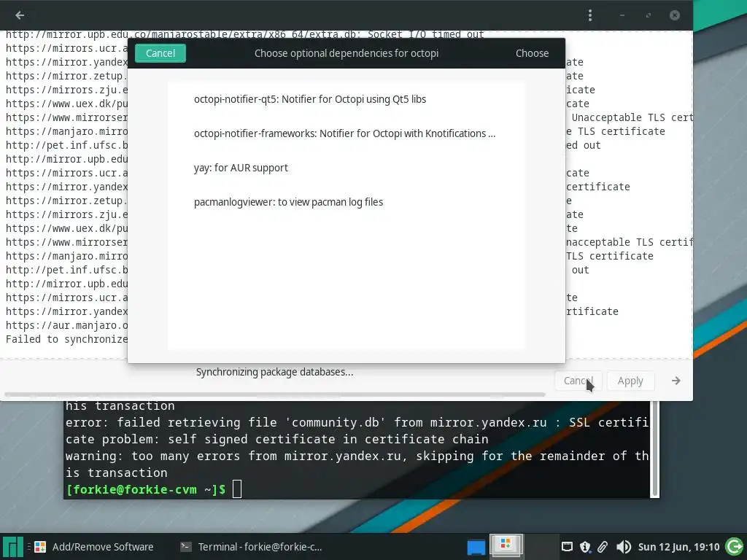The image size is (747, 560).
Task: Select the octopi-notifier-qt5 dependency row
Action: pos(346,99)
